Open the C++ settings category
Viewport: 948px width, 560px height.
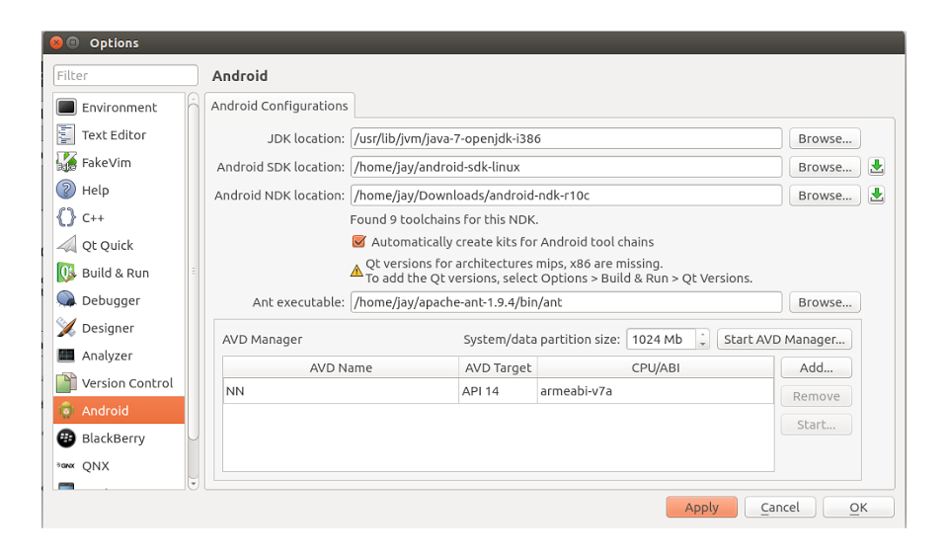(x=119, y=217)
